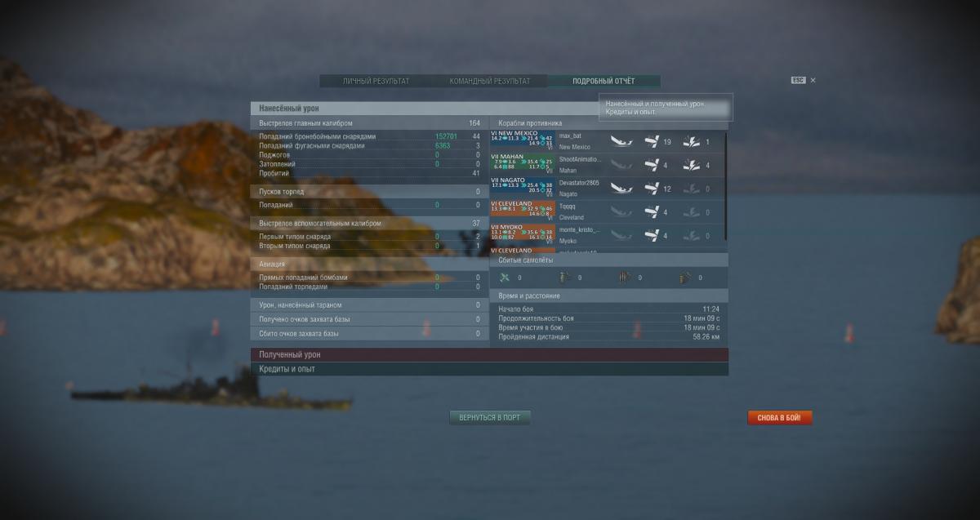Viewport: 980px width, 520px height.
Task: Click the New Mexico ship badge
Action: (522, 141)
